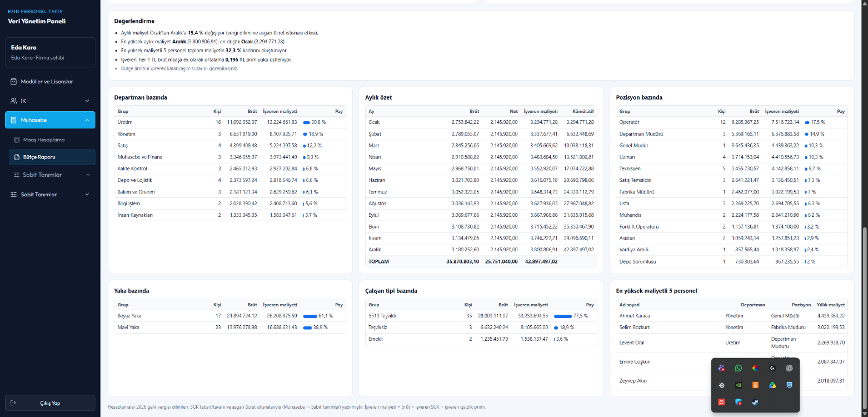Click "Operatör" in the Pozisyon bazında table
This screenshot has width=868, height=417.
point(630,122)
